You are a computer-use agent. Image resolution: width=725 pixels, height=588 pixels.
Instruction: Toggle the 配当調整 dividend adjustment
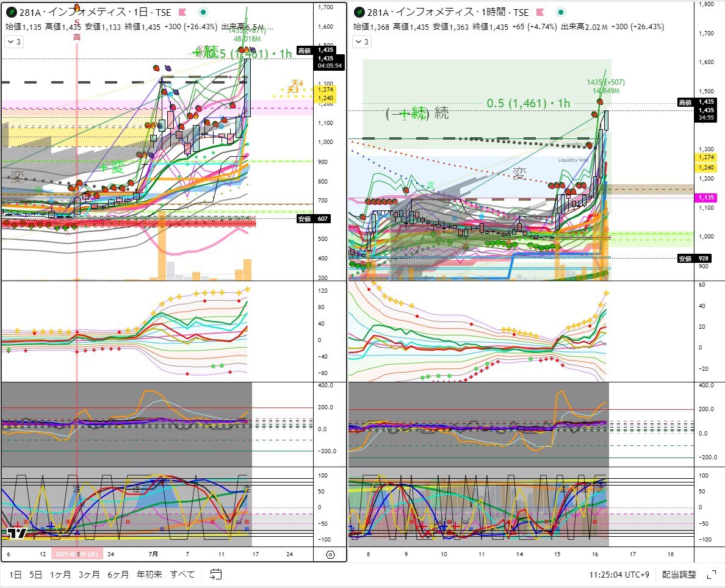pos(679,575)
